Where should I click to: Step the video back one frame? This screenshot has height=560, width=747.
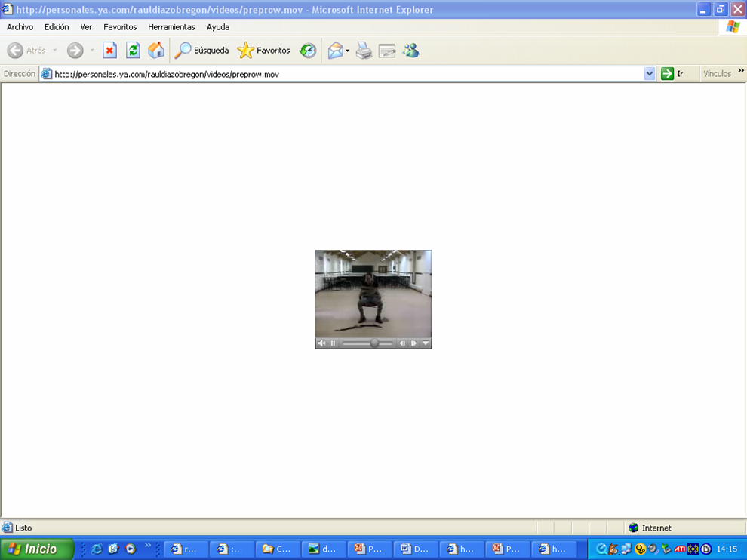click(x=402, y=343)
